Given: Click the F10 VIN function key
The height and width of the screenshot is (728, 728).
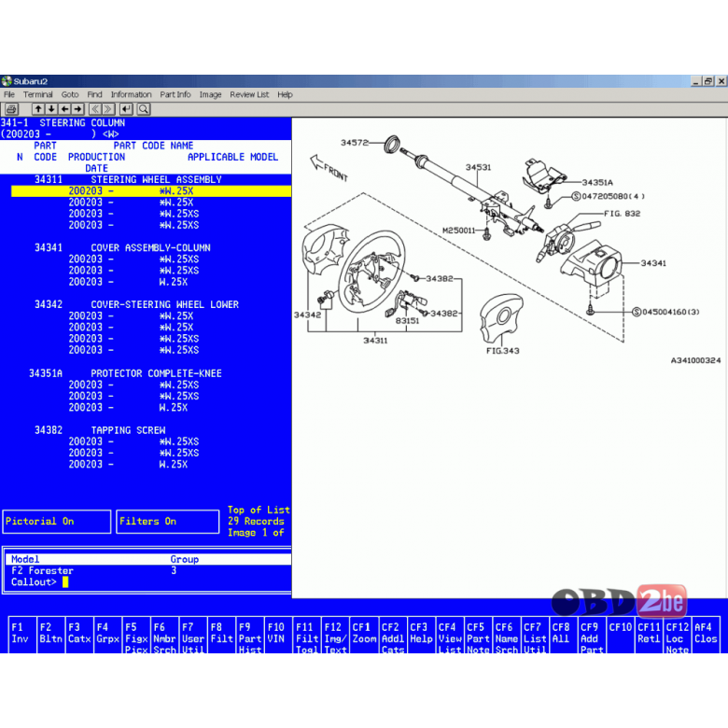Looking at the screenshot, I should coord(278,635).
